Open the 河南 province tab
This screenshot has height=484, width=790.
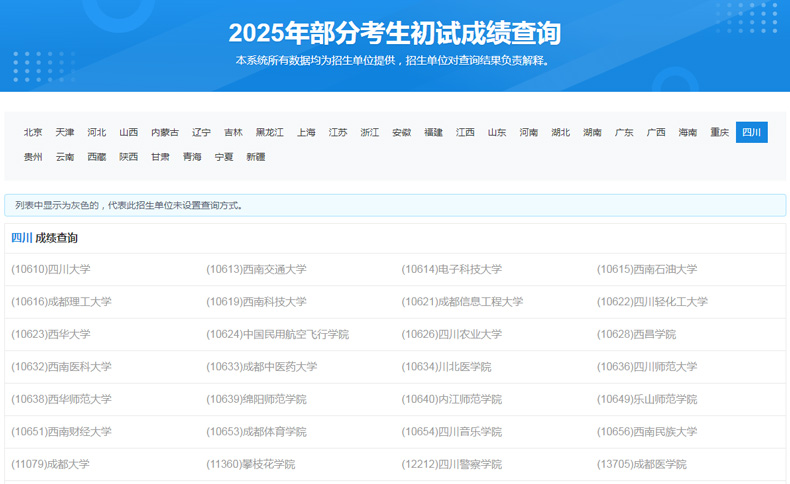click(529, 132)
